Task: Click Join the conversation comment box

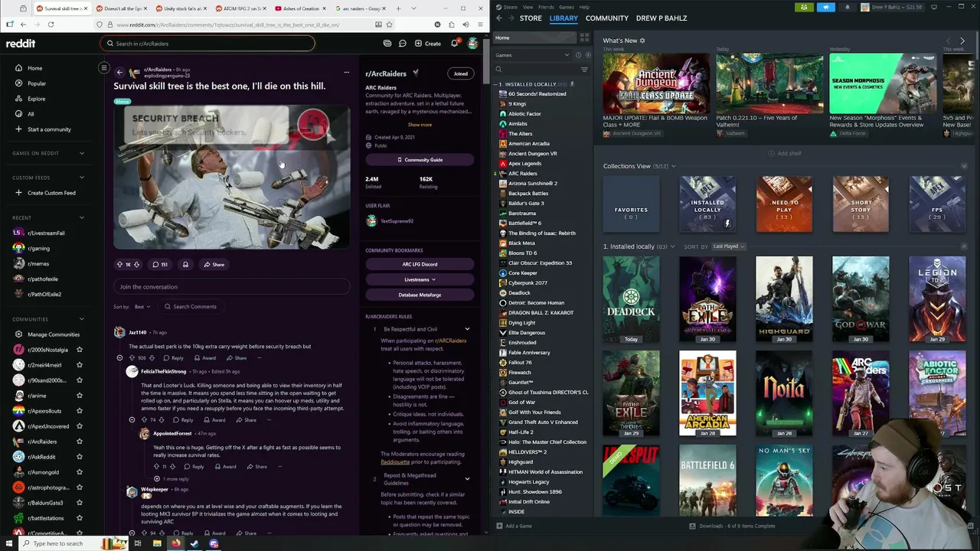Action: (x=232, y=287)
